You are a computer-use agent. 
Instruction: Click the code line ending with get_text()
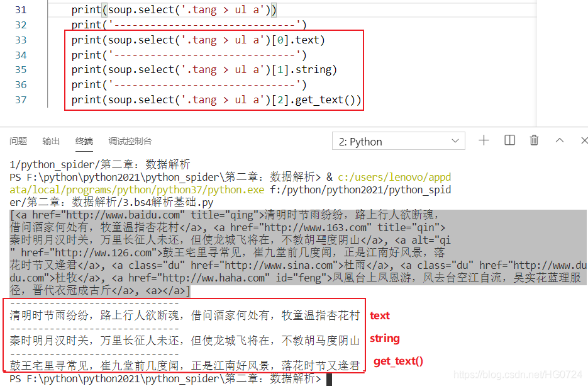216,99
